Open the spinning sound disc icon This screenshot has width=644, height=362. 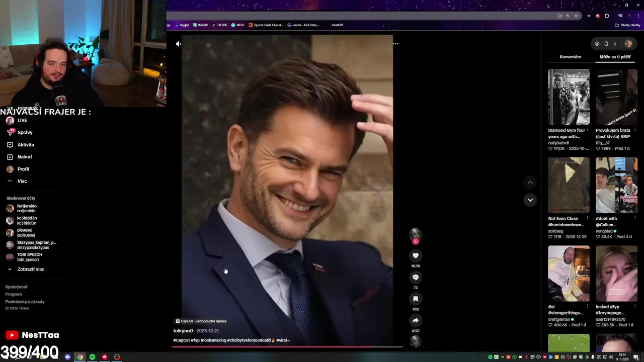(416, 341)
